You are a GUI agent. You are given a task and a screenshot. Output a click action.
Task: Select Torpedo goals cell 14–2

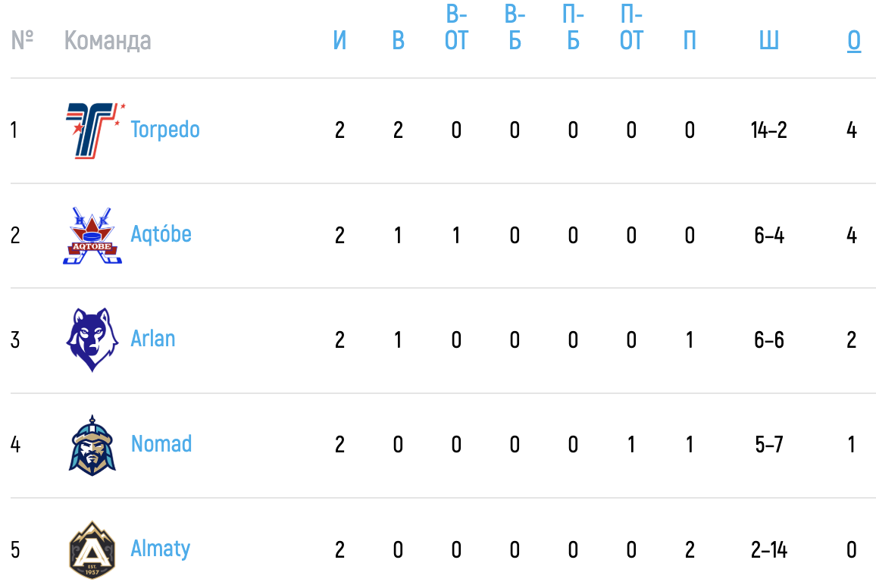768,130
